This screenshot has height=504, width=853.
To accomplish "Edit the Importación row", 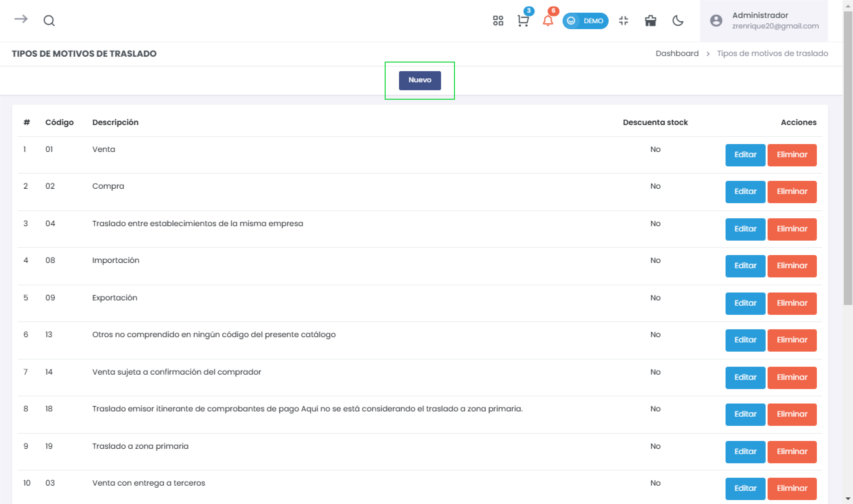I will [745, 266].
